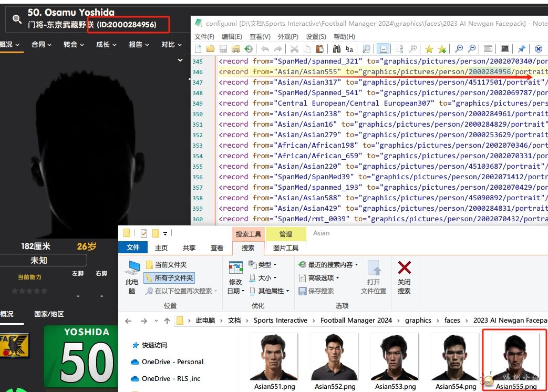Switch to the Picture Tools (图片工具) tab
This screenshot has height=392, width=548.
[285, 247]
